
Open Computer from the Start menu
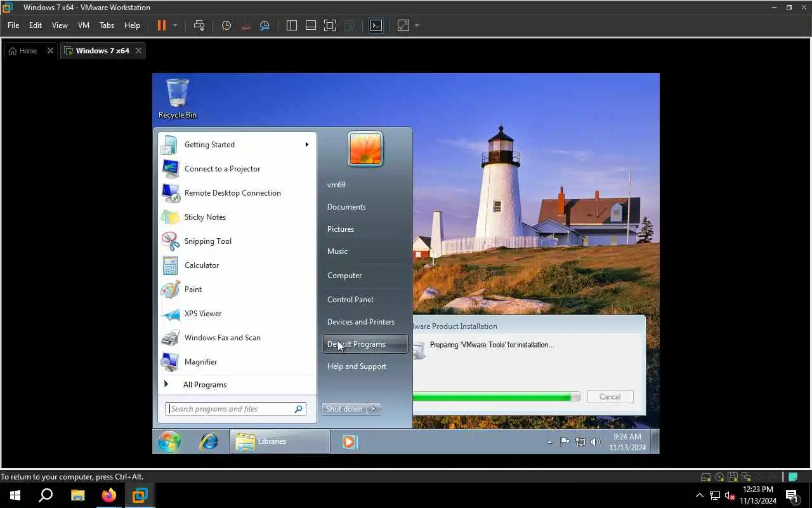click(365, 276)
